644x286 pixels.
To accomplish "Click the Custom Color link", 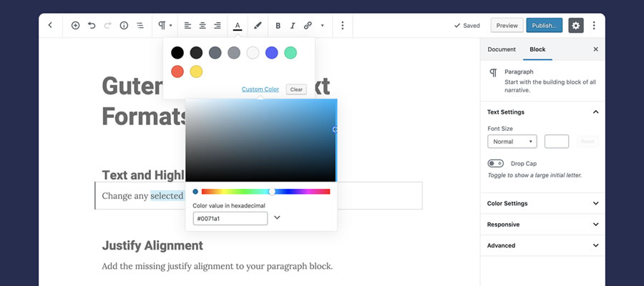I will (x=260, y=89).
